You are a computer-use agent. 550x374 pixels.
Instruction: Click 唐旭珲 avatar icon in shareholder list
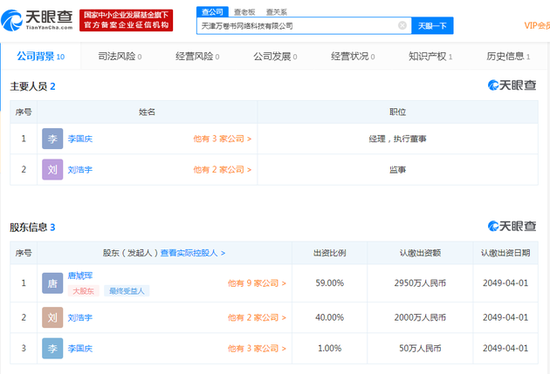tap(52, 283)
